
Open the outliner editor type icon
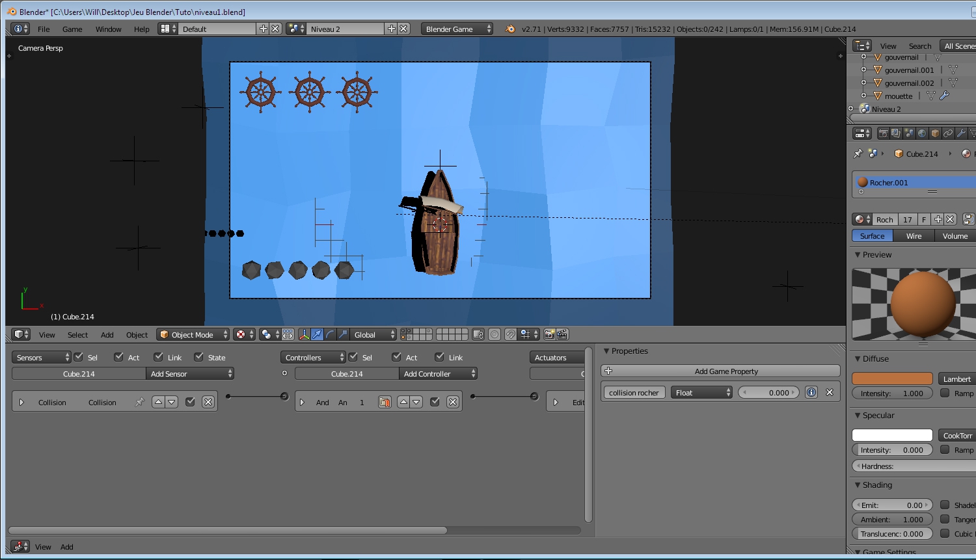coord(862,46)
